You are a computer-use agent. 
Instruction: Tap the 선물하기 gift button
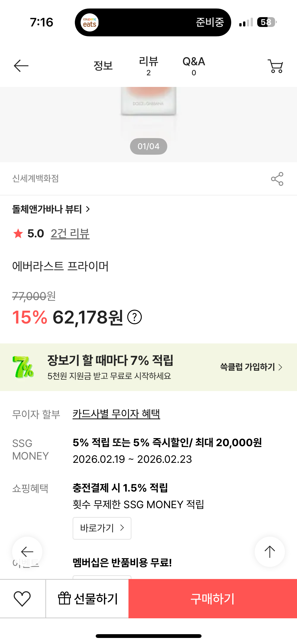coord(87,599)
